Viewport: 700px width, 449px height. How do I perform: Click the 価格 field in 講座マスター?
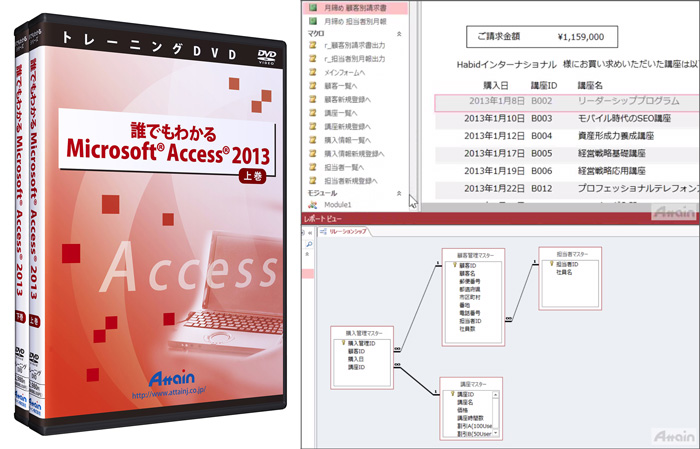tap(462, 410)
